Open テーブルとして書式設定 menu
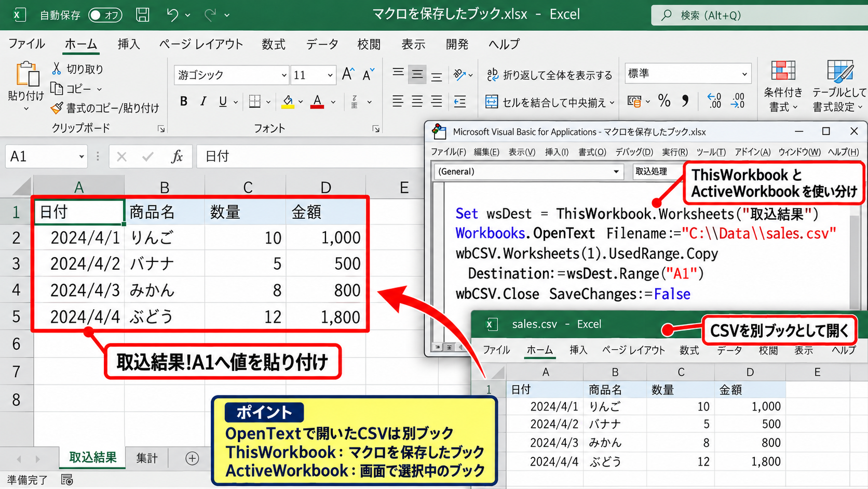 (839, 86)
